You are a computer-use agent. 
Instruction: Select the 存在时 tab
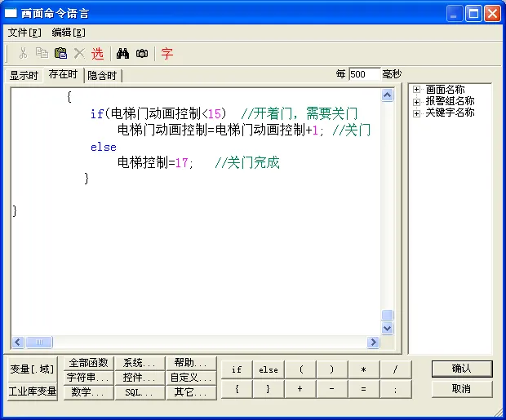coord(64,74)
